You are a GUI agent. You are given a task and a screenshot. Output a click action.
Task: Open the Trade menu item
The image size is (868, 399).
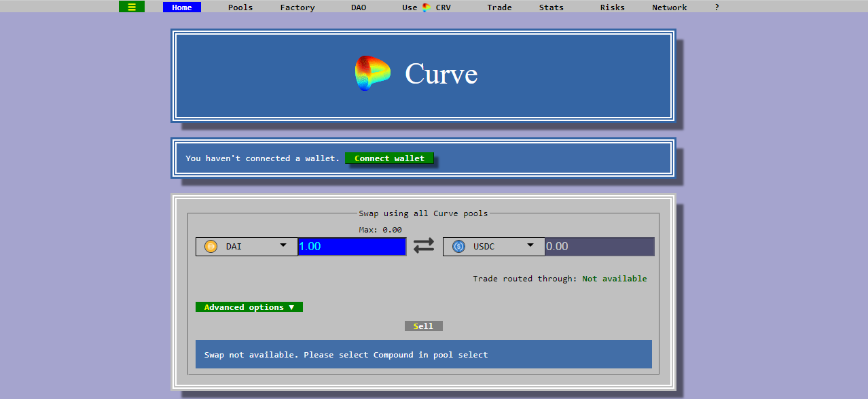coord(499,7)
